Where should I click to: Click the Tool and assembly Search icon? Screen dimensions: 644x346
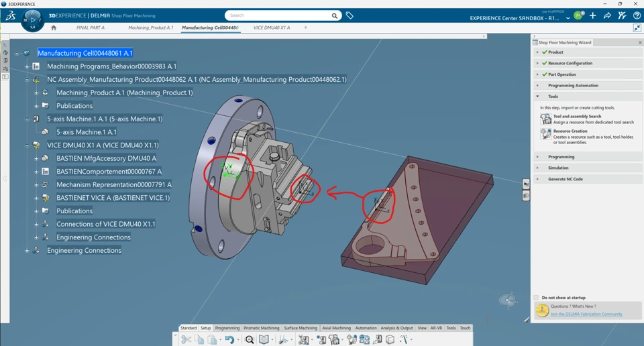point(546,119)
